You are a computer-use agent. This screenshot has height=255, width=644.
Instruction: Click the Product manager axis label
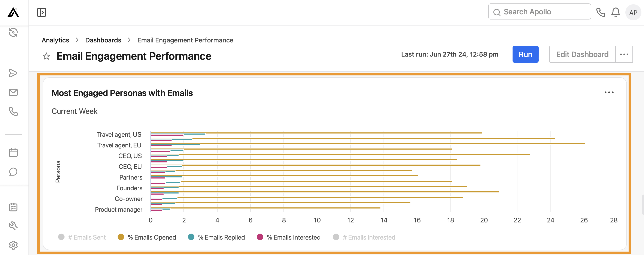click(x=118, y=210)
